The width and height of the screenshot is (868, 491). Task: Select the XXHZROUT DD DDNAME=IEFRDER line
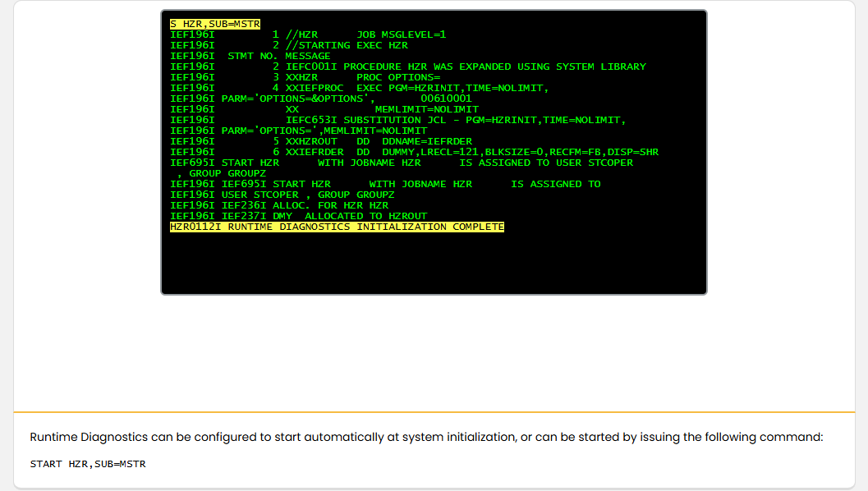(x=321, y=142)
